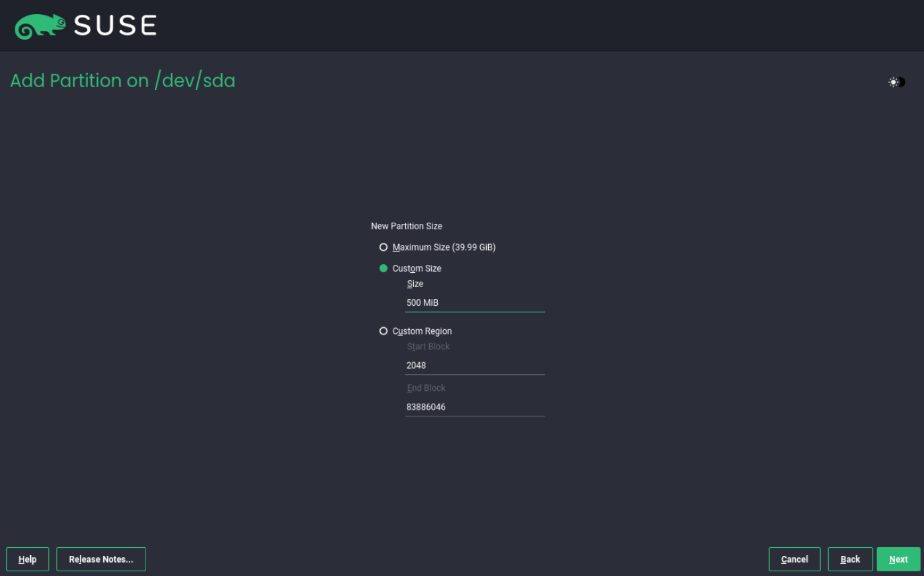Click the Size field showing 500 MiB
The width and height of the screenshot is (924, 576).
coord(475,303)
